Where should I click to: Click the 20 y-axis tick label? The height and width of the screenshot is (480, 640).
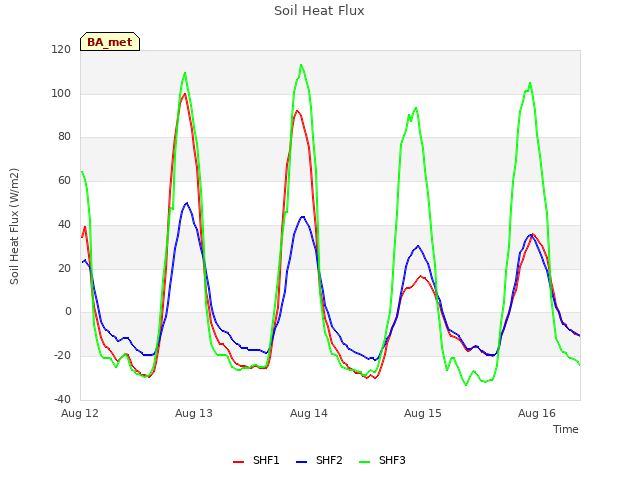tap(64, 268)
